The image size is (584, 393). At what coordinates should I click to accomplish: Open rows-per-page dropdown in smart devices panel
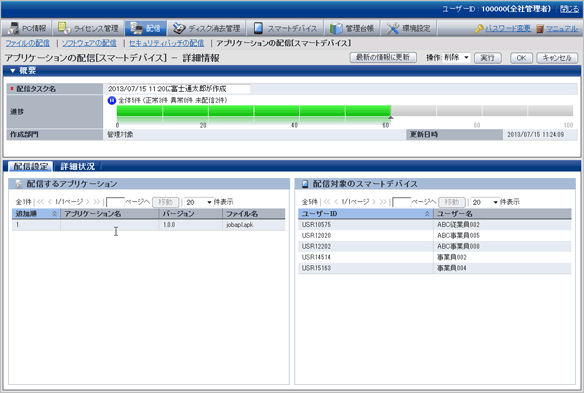pyautogui.click(x=485, y=202)
